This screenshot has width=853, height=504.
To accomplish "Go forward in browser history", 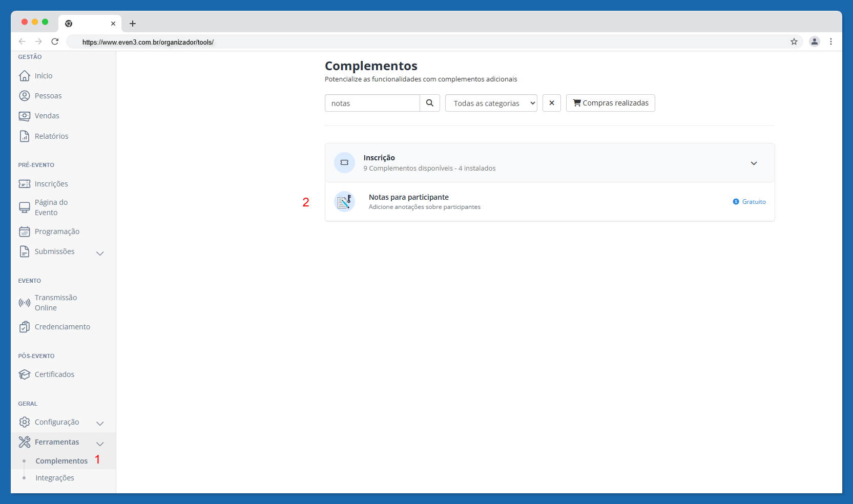I will pos(38,41).
